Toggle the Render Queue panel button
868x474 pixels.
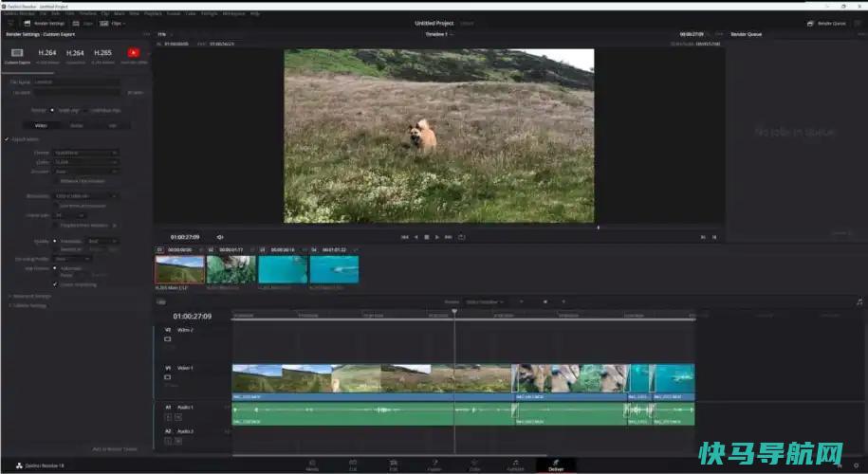point(826,24)
